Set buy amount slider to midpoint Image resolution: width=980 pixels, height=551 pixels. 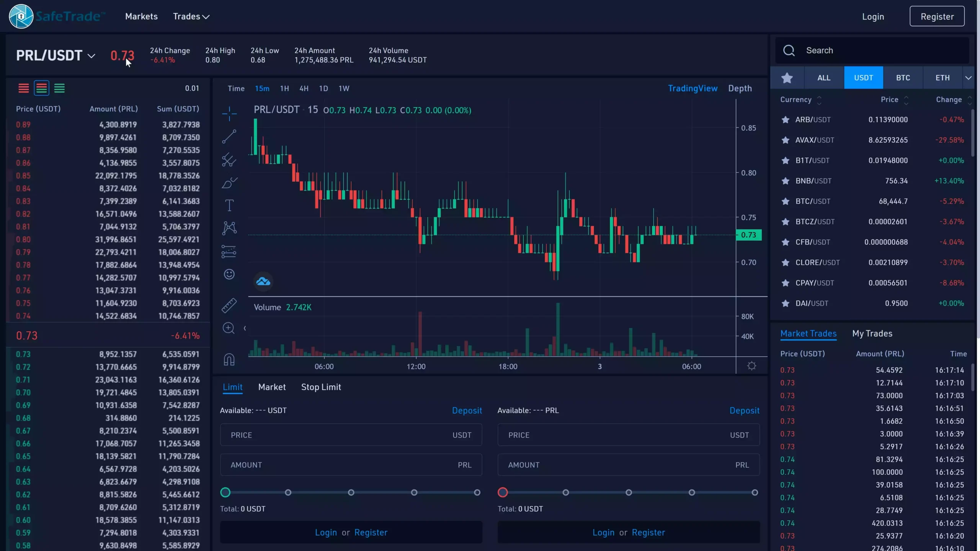[x=351, y=492]
